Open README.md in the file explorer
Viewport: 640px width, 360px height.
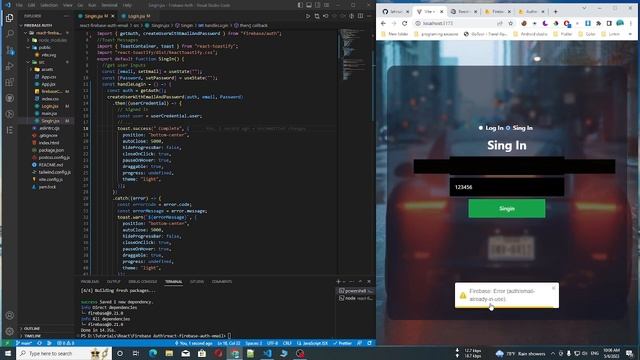(x=51, y=165)
